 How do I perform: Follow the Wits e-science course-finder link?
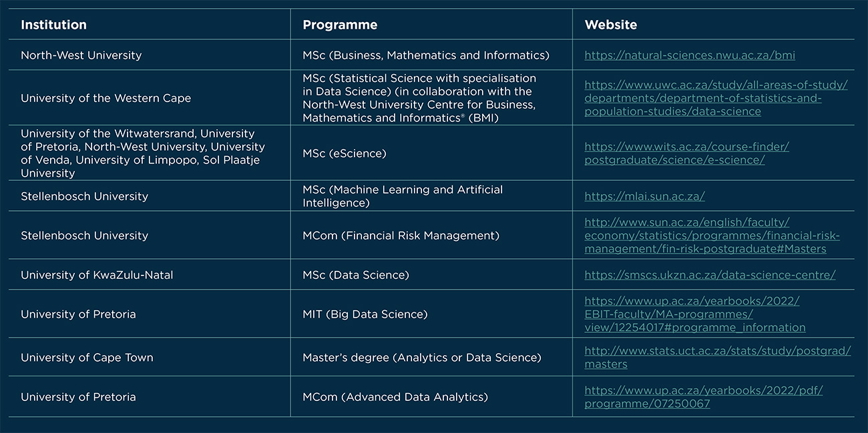(x=686, y=147)
